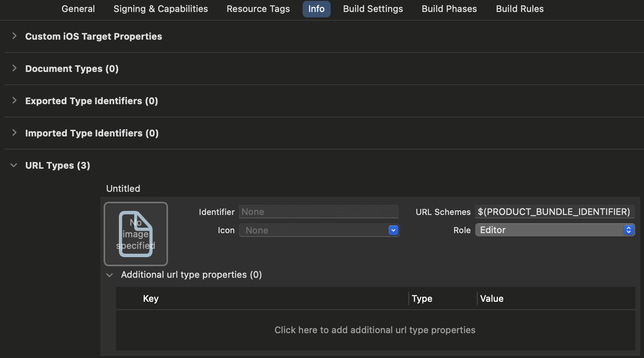Click here to add additional url type properties
The height and width of the screenshot is (358, 644).
coord(375,330)
